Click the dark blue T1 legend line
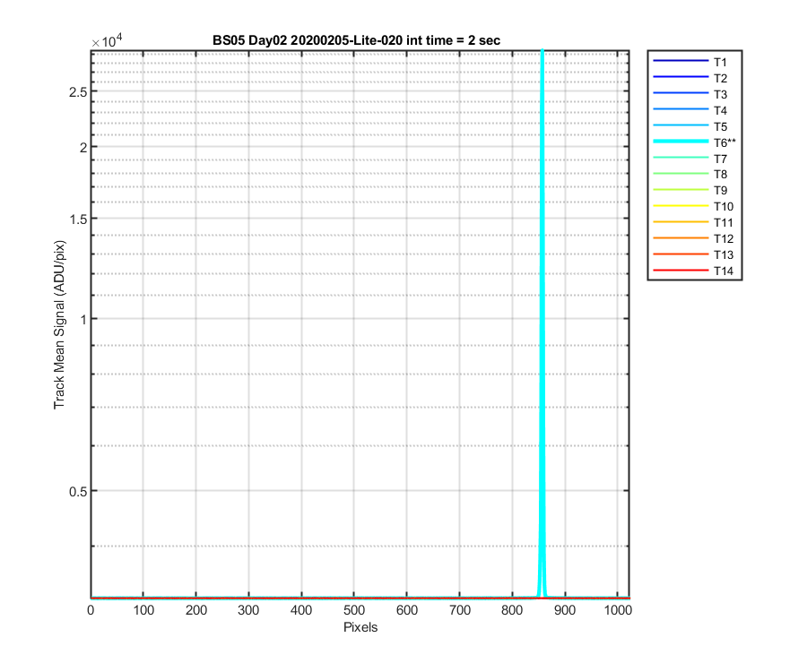Image resolution: width=807 pixels, height=672 pixels. coord(681,61)
